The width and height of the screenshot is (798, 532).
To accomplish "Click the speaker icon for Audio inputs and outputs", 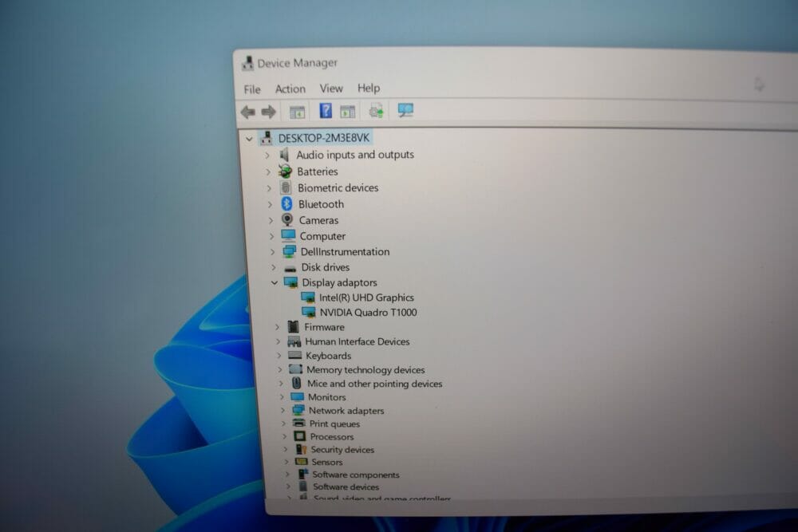I will (x=284, y=155).
